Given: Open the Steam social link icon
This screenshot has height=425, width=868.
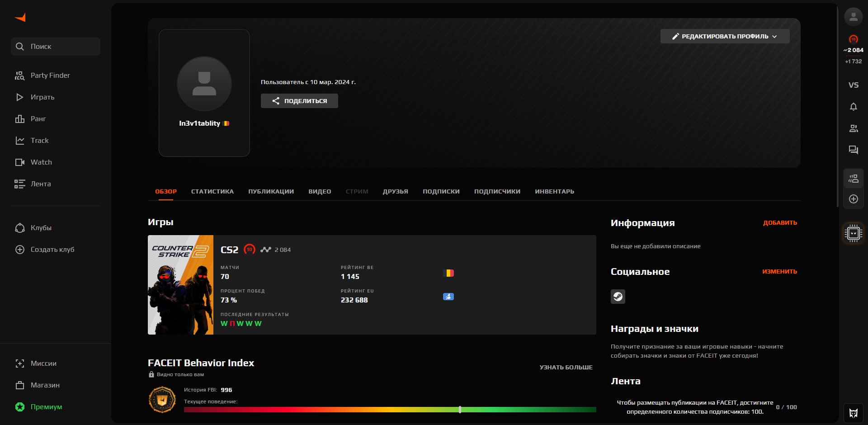Looking at the screenshot, I should click(618, 297).
